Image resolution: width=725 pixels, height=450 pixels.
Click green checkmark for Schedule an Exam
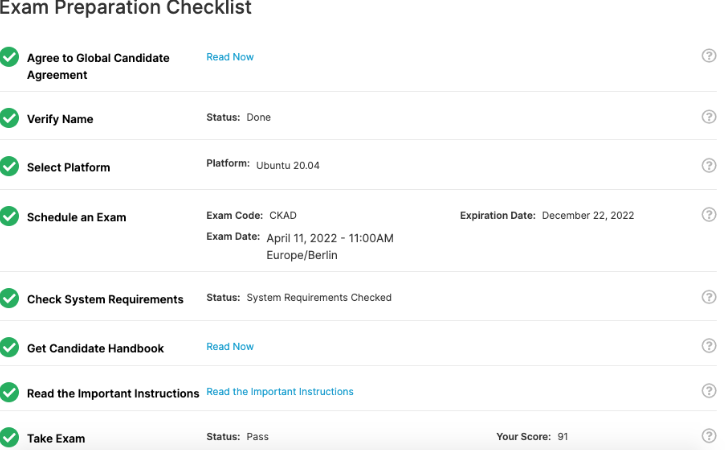coord(10,216)
